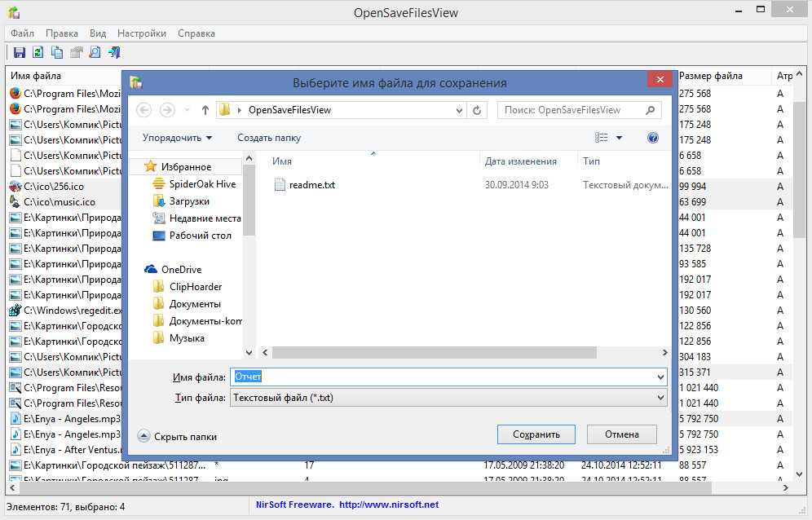This screenshot has height=520, width=812.
Task: Open dialog help via blue question mark
Action: 652,138
